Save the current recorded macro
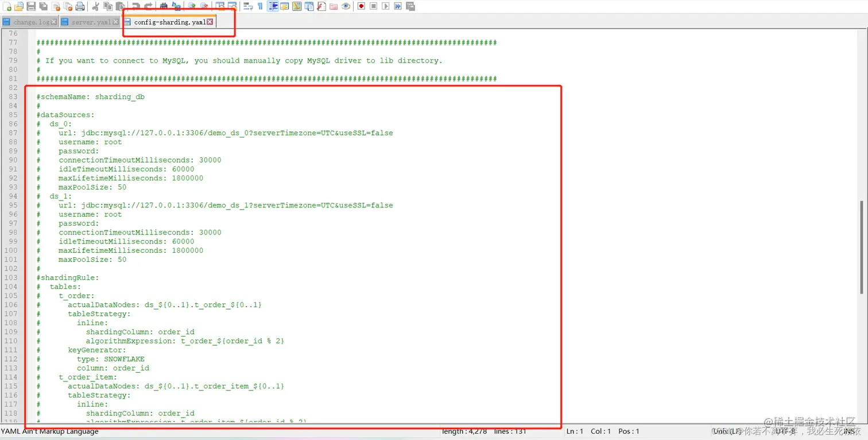 (x=410, y=6)
